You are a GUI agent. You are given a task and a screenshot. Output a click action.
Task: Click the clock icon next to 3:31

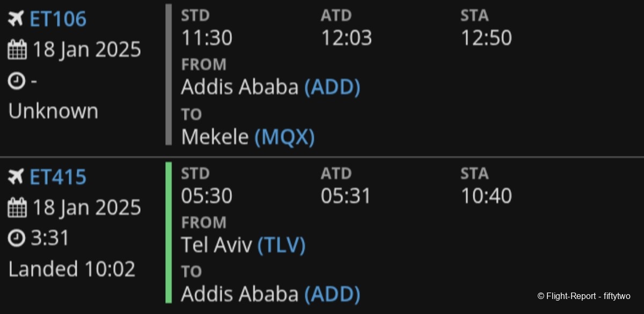pos(17,238)
